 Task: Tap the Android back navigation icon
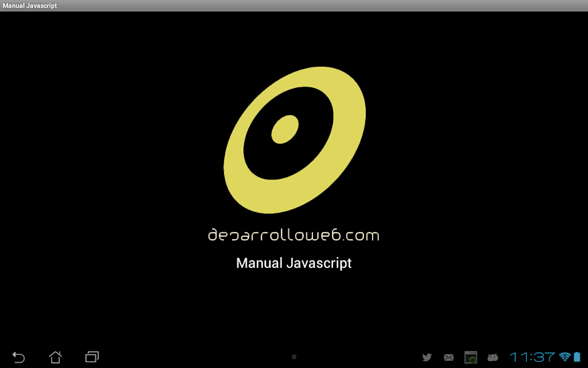pos(18,357)
